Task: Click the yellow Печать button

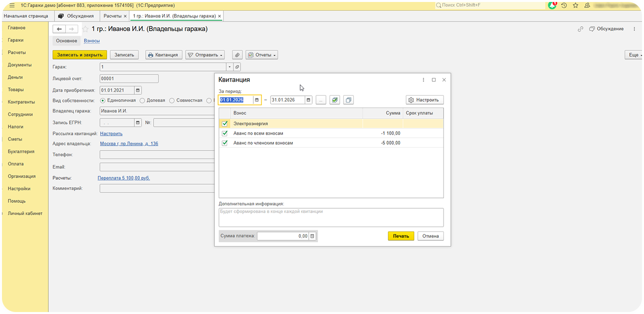Action: point(401,236)
